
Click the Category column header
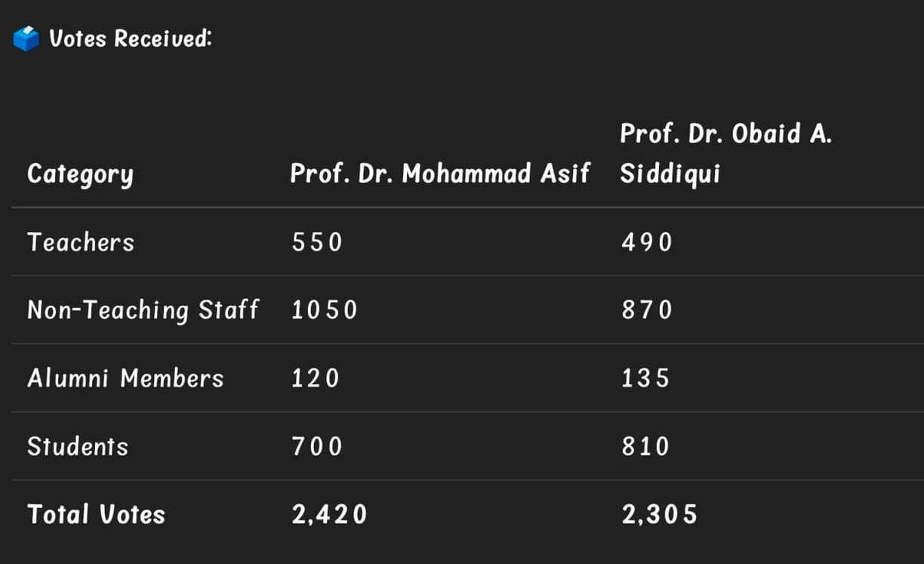pos(80,174)
